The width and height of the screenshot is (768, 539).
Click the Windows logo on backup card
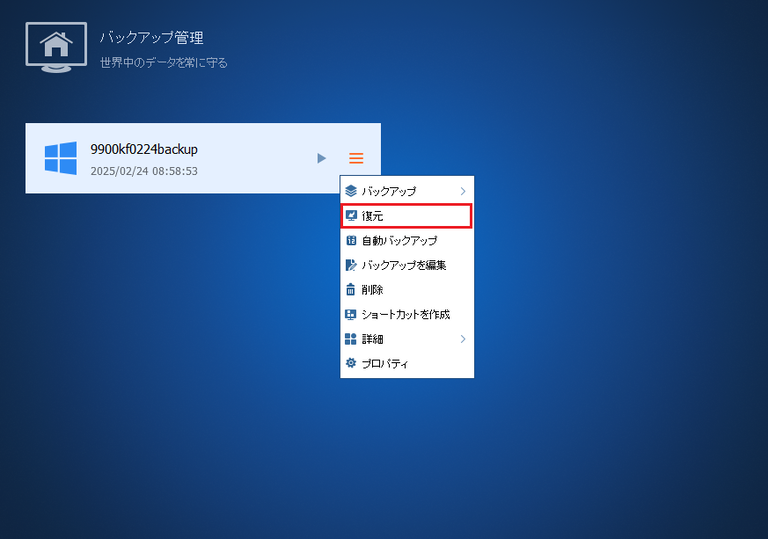(x=61, y=158)
